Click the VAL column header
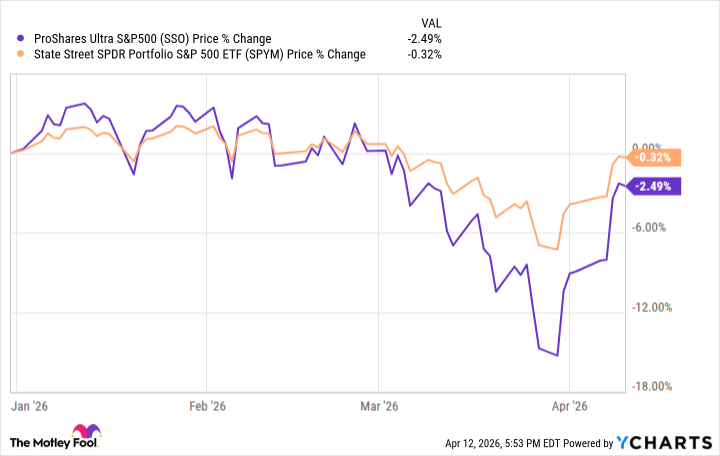The width and height of the screenshot is (720, 456). pos(431,23)
